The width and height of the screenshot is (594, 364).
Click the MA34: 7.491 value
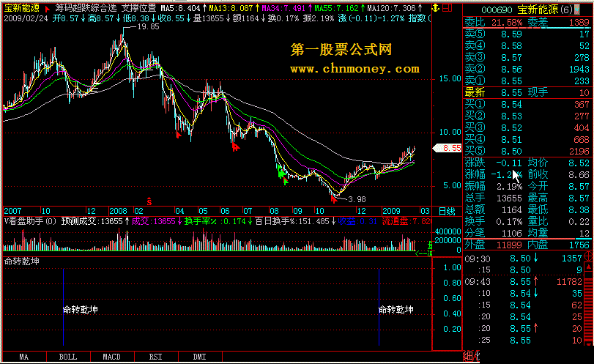283,8
